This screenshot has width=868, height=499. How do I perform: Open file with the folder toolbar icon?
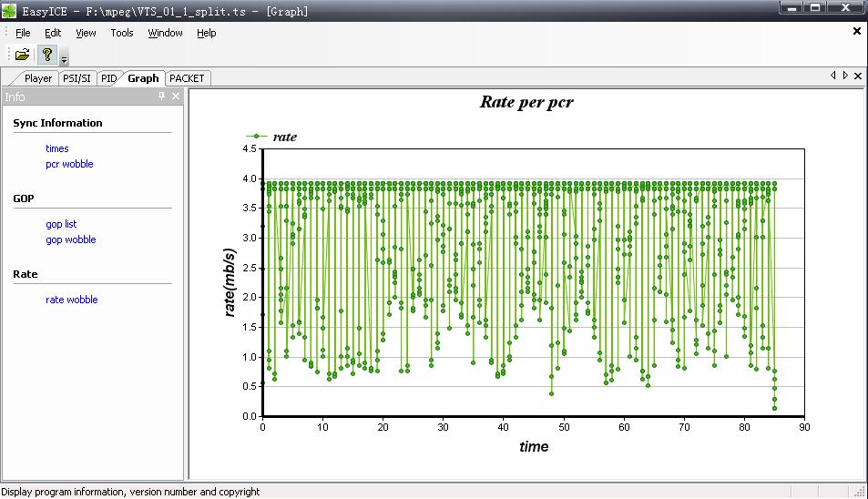pos(22,55)
